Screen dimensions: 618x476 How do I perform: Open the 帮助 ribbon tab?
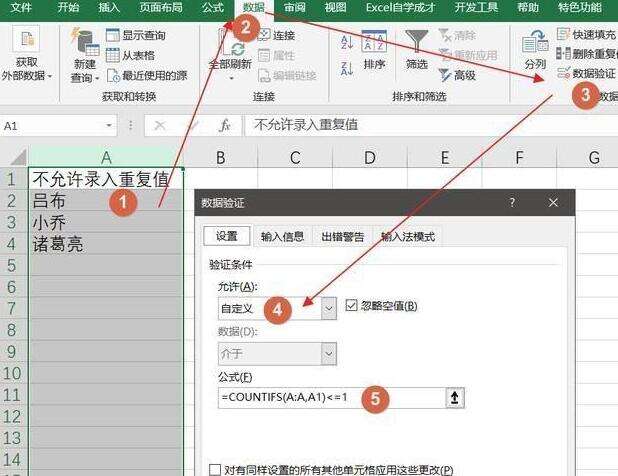coord(528,7)
